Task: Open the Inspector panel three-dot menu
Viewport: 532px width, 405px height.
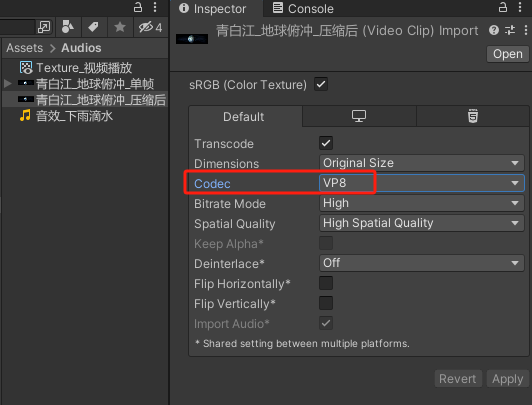Action: [x=520, y=7]
